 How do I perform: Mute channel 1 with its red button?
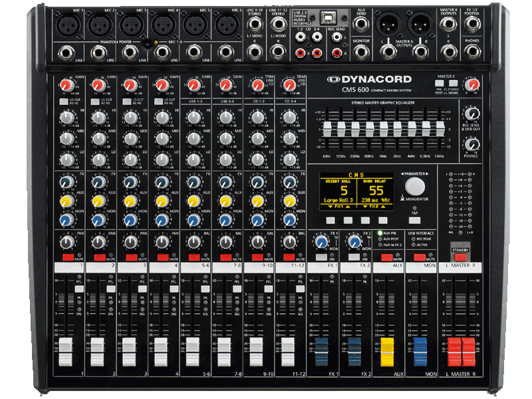coord(68,257)
